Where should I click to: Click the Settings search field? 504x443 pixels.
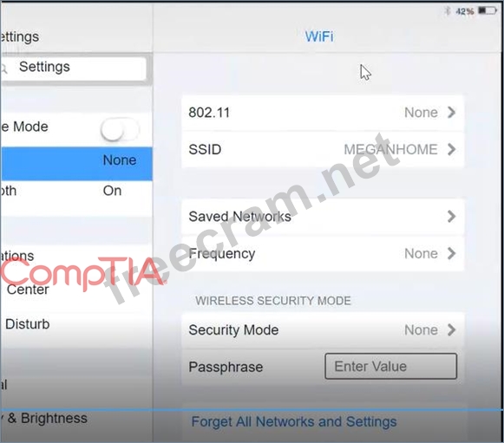(73, 68)
